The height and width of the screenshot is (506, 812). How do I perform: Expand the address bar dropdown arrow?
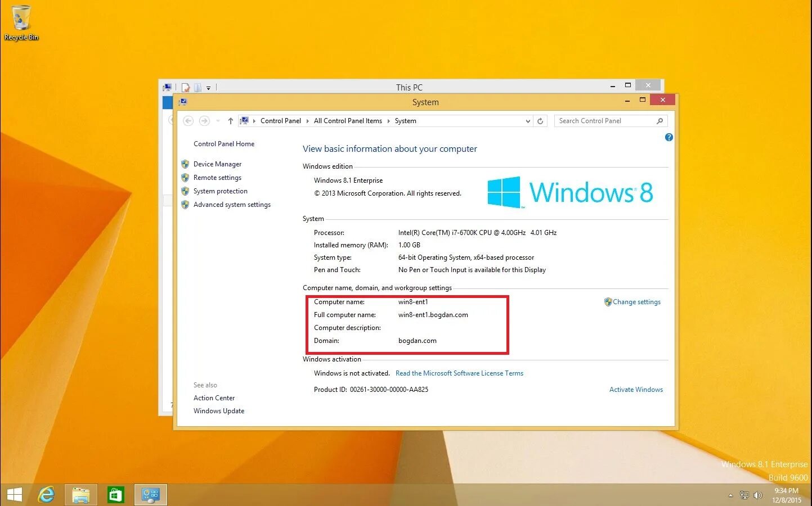pos(527,120)
